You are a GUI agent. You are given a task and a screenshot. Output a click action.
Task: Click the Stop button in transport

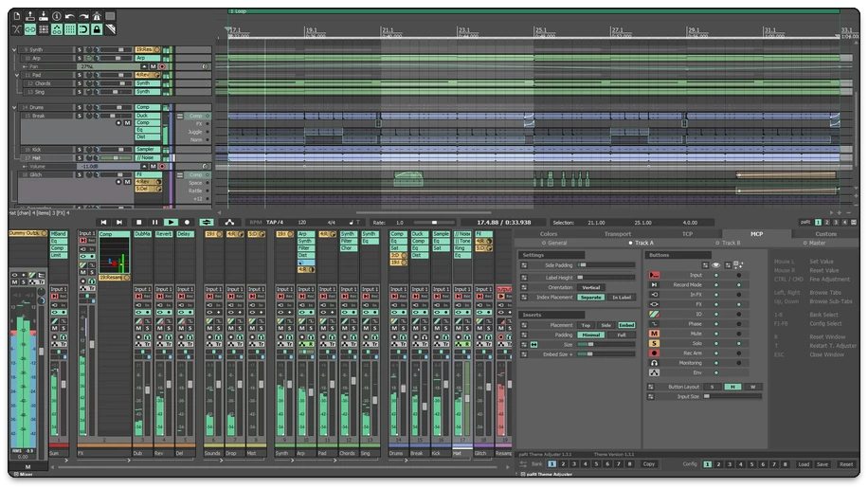pos(139,222)
